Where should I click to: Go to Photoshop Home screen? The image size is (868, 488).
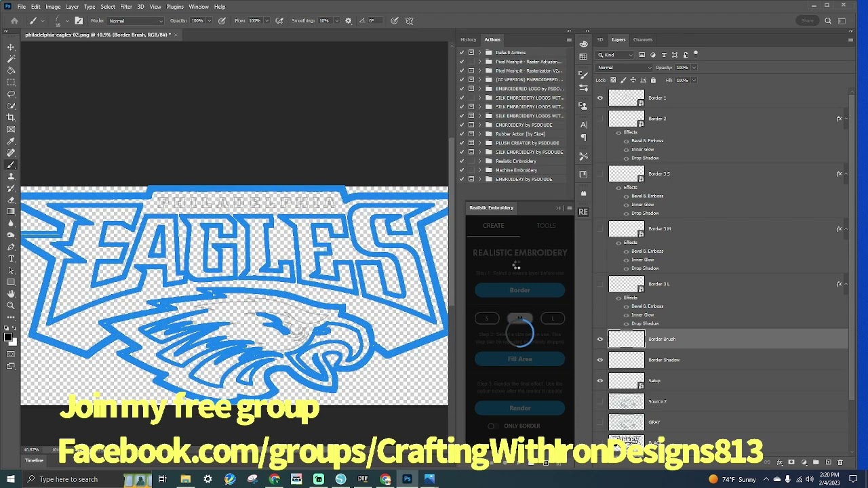[x=14, y=20]
